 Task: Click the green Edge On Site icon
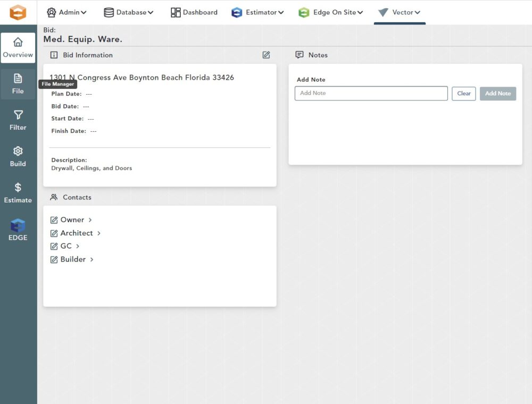point(304,13)
